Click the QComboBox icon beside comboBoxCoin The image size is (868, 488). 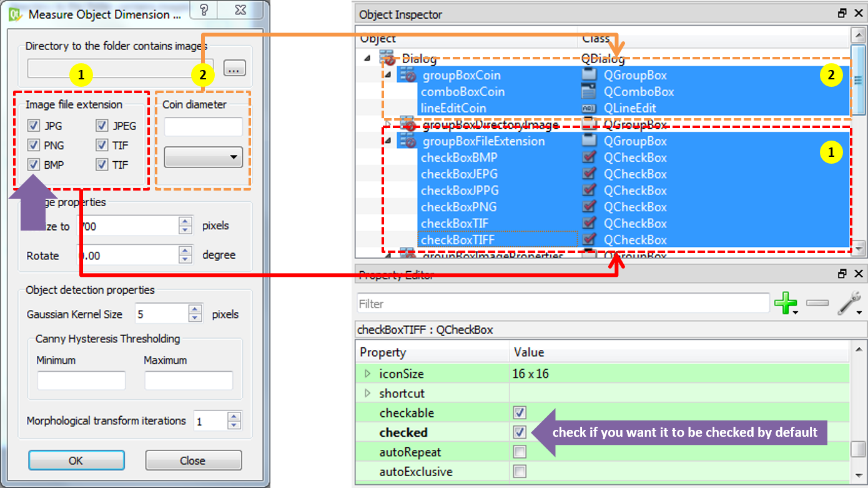tap(588, 91)
